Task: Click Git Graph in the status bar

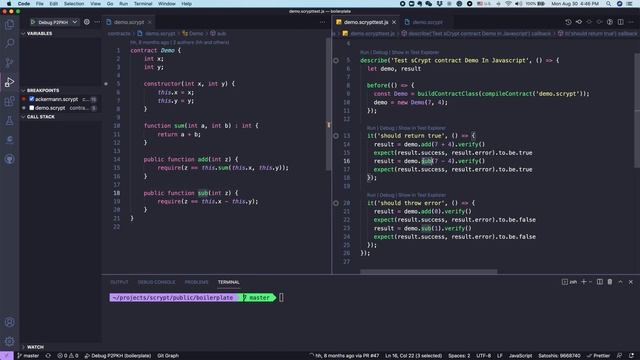Action: pos(168,356)
